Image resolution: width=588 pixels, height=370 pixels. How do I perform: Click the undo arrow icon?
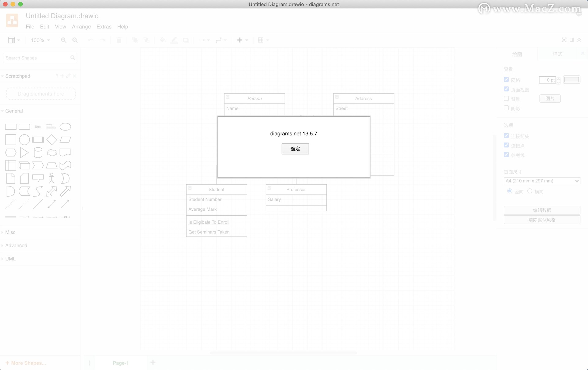click(x=90, y=40)
